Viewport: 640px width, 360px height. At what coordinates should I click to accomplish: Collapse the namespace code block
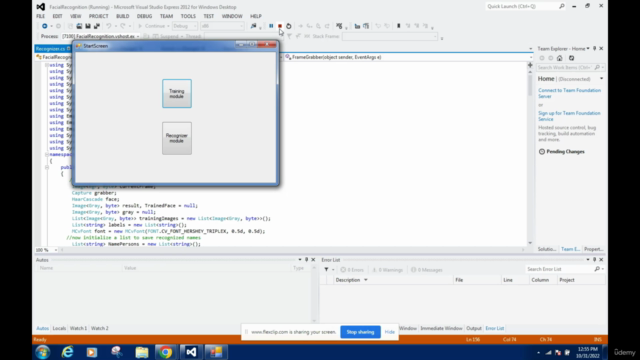[x=47, y=155]
